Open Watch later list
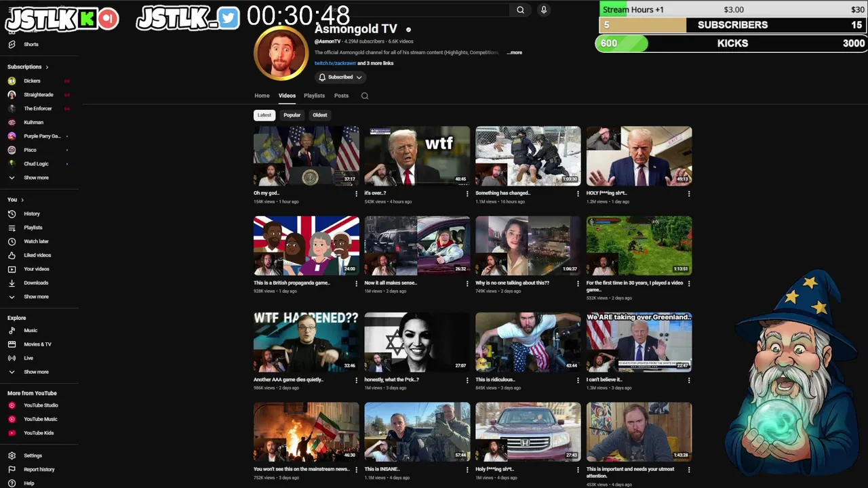868x488 pixels. (x=36, y=241)
